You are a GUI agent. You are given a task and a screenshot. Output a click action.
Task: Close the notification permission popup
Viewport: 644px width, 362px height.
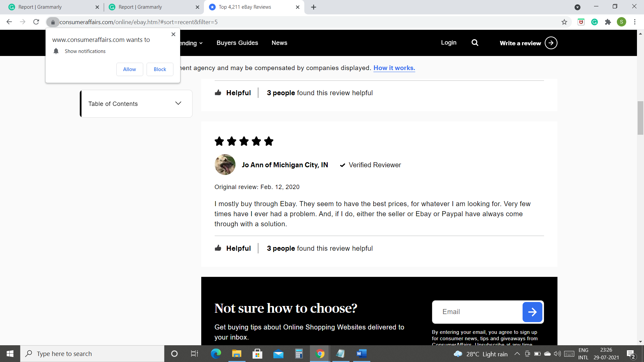(173, 34)
